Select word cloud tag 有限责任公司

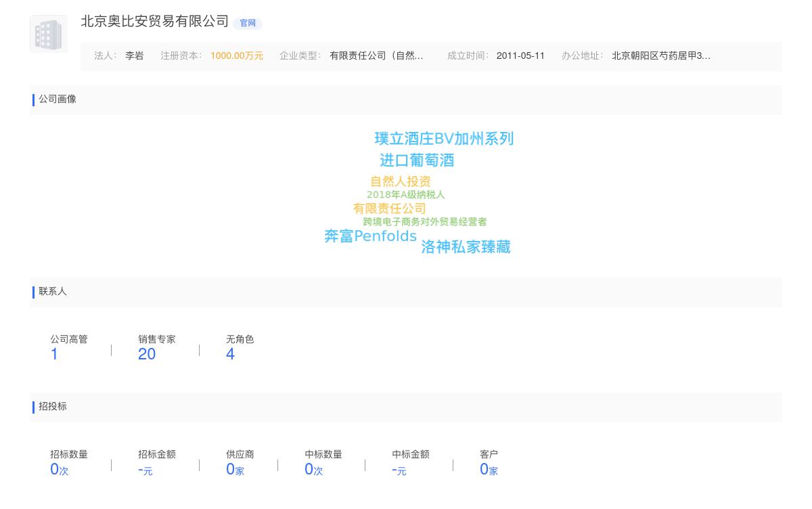pos(390,208)
